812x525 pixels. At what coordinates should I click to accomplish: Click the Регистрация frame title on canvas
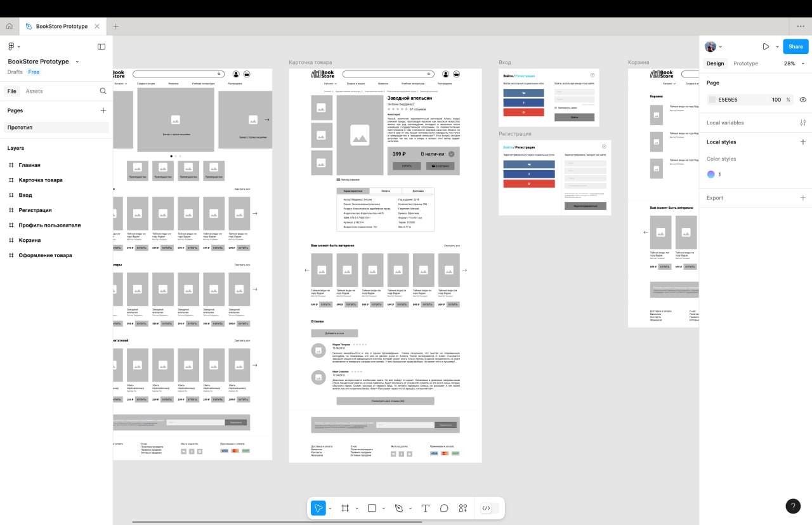[x=514, y=134]
